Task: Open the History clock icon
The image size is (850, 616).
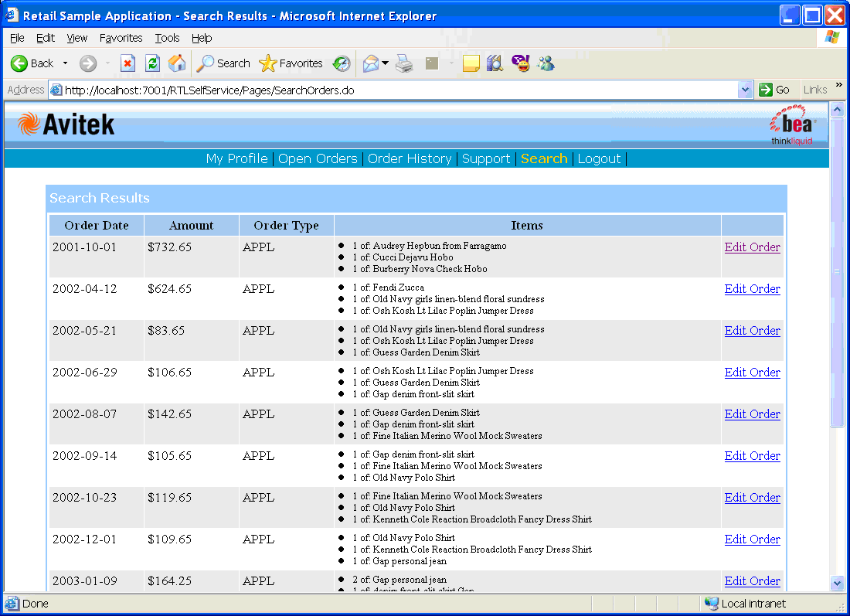Action: 342,63
